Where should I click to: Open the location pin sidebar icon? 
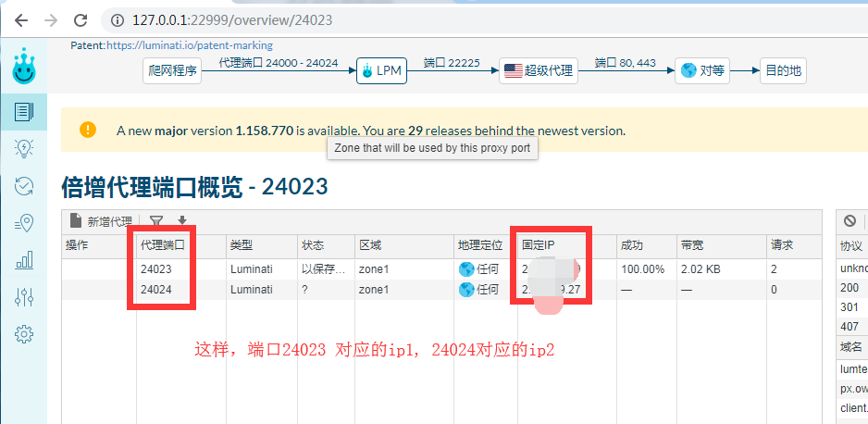(x=24, y=222)
